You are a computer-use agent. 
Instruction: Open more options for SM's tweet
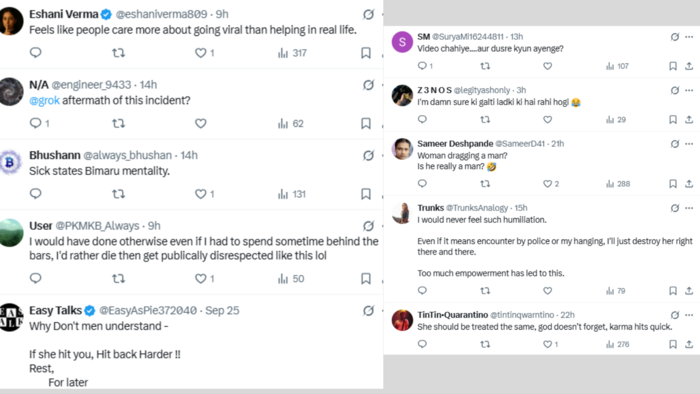coord(689,37)
